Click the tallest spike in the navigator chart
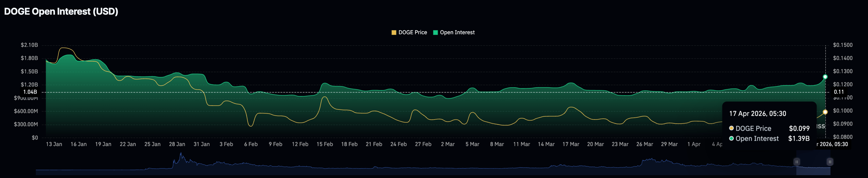The width and height of the screenshot is (868, 178). tap(181, 154)
